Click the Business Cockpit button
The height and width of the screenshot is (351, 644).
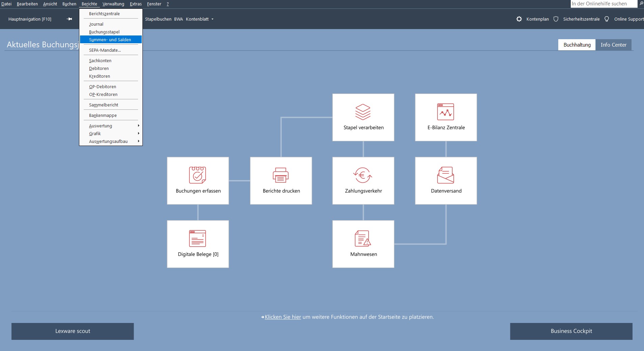click(571, 331)
